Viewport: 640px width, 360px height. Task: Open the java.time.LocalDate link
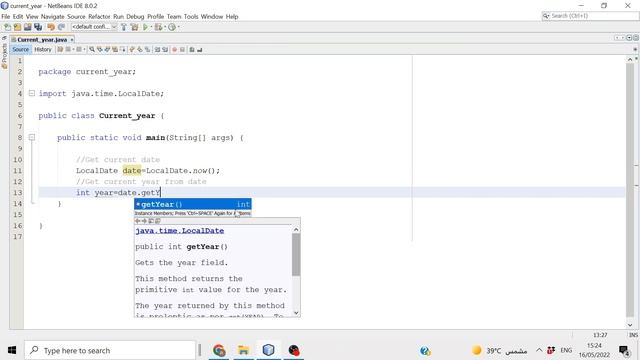[180, 231]
